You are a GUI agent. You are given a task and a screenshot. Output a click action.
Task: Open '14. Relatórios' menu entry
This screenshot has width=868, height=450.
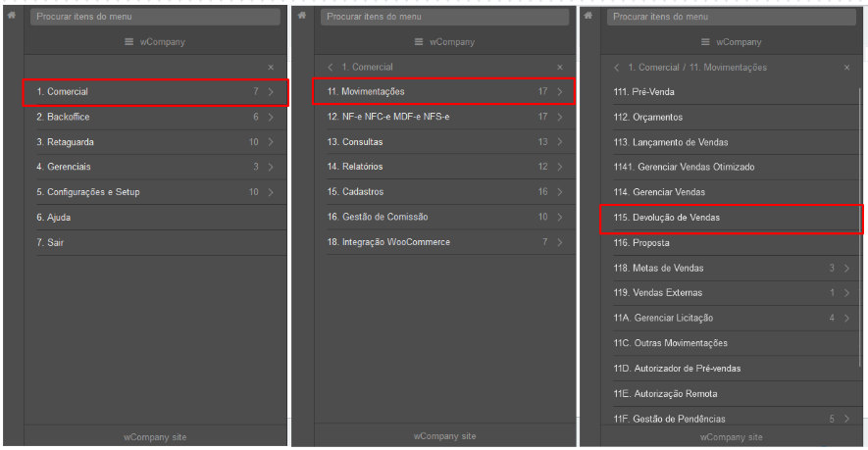coord(444,167)
